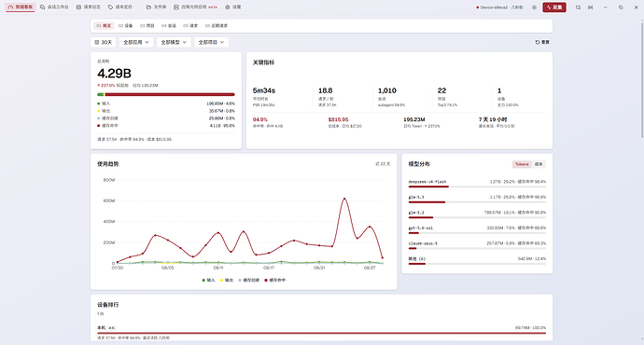
Task: Click the glm-5.3 model row
Action: 477,199
